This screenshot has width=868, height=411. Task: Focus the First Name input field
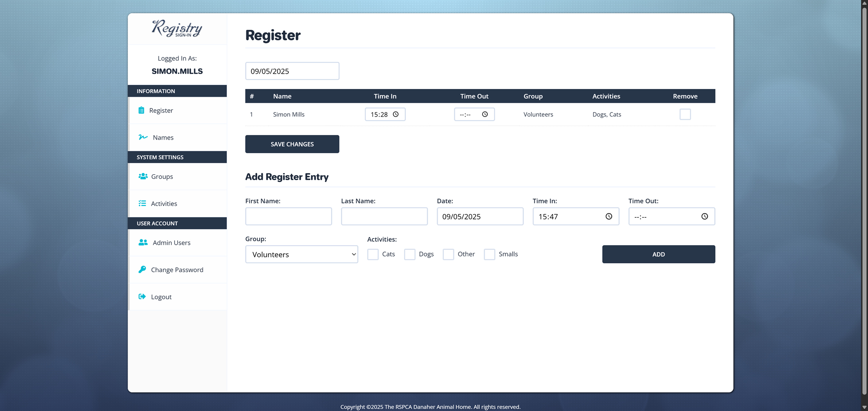288,216
